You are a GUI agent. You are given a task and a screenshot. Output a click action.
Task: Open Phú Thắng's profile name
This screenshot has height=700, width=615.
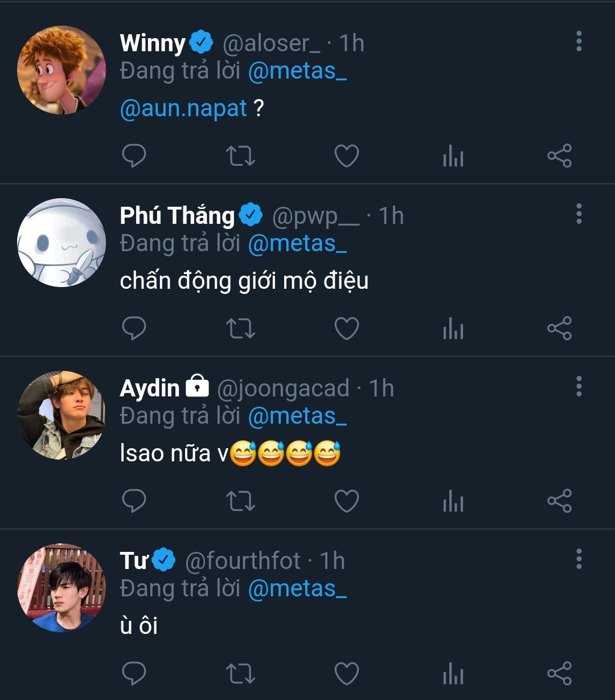pos(177,216)
